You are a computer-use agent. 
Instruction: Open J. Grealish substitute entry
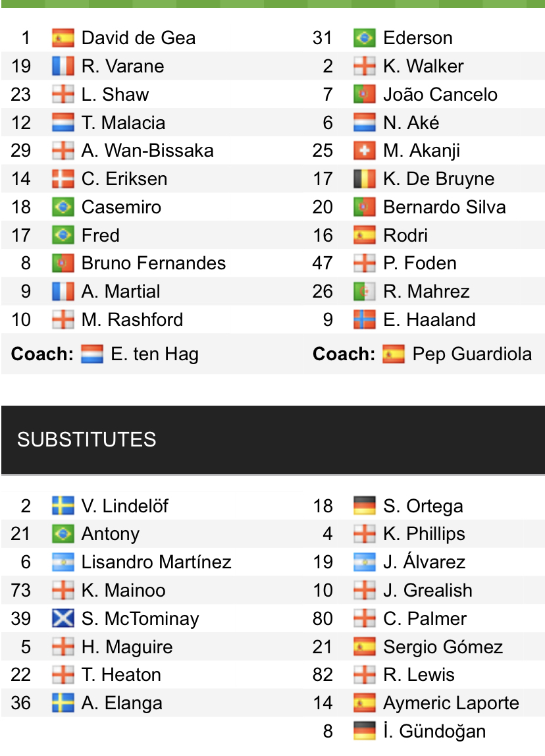pyautogui.click(x=427, y=591)
